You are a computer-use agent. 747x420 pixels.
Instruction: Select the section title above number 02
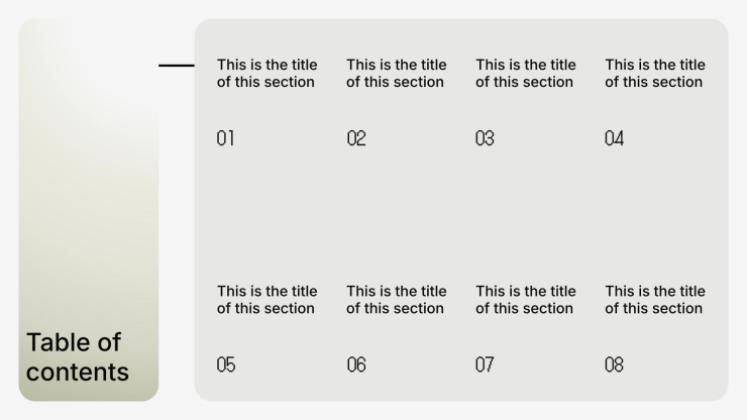pyautogui.click(x=396, y=73)
